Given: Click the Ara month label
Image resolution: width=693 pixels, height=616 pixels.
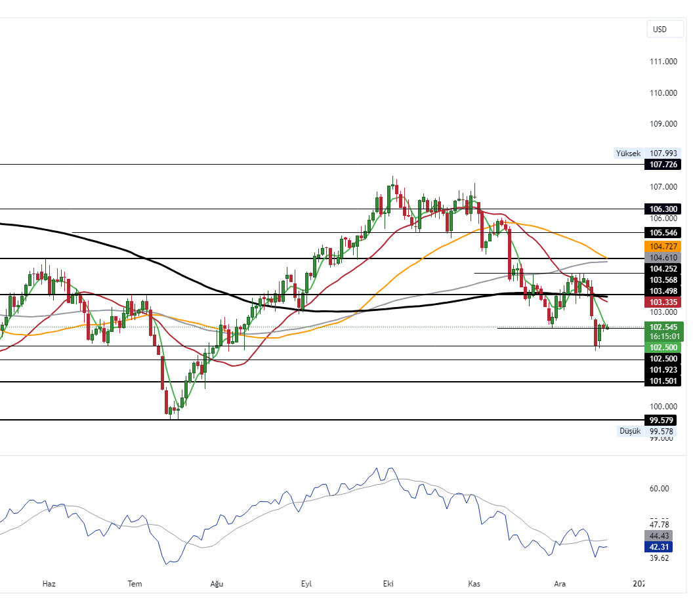Looking at the screenshot, I should [x=559, y=583].
